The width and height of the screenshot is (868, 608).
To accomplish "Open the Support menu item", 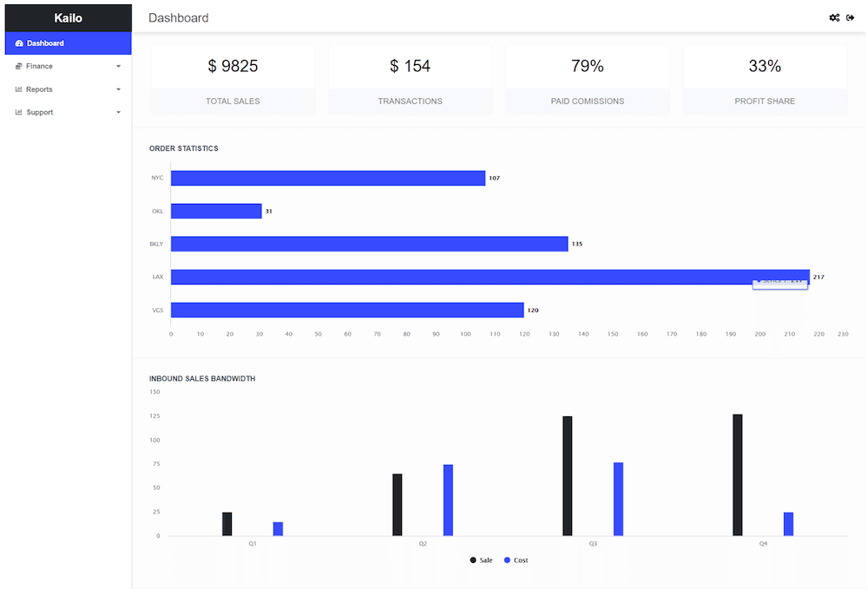I will tap(68, 112).
